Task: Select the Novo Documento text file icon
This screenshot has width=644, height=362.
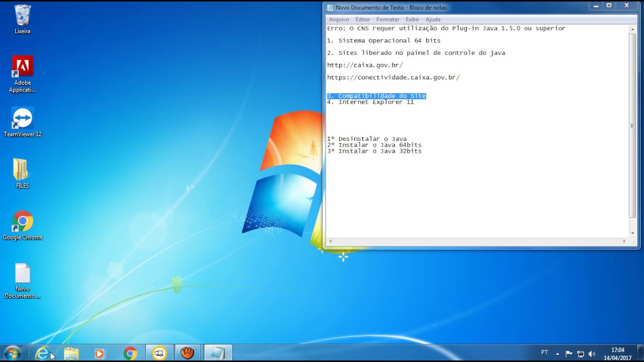Action: click(23, 281)
